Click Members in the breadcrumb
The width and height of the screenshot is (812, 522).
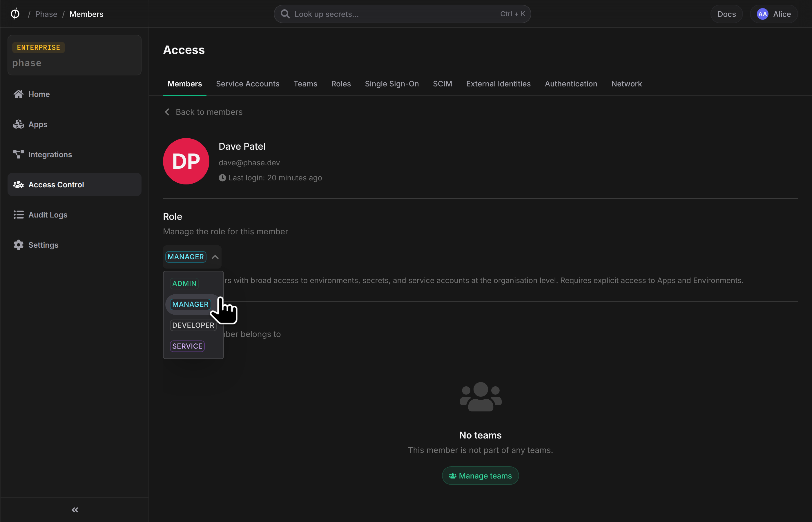coord(86,14)
